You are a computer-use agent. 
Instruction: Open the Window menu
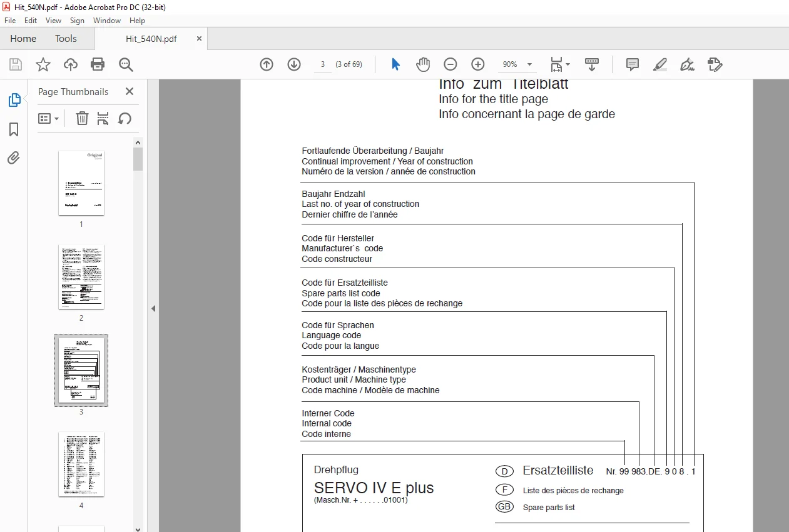coord(107,21)
